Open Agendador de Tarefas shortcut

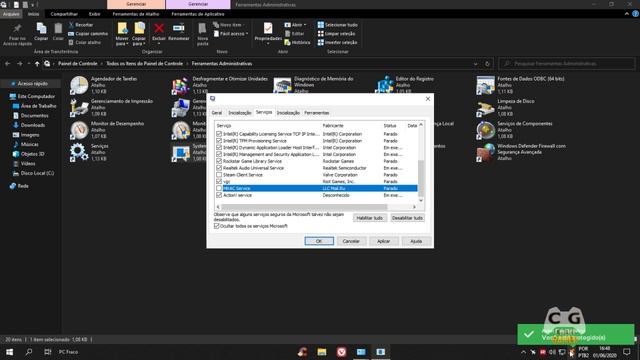coord(104,85)
